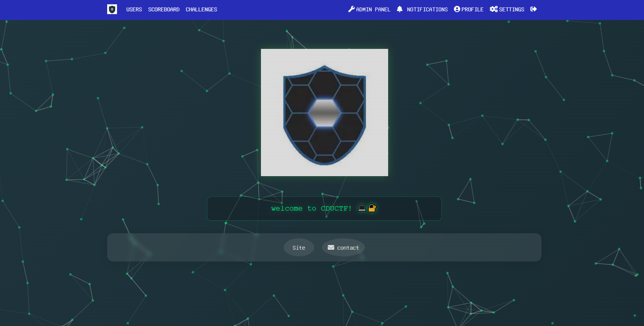Open the Profile text link
Screen dimensions: 644x326
472,9
